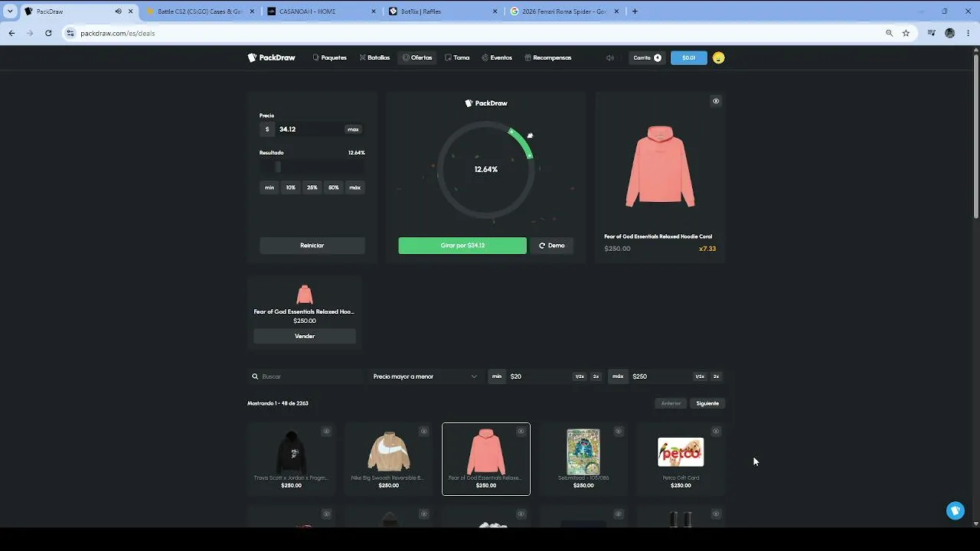
Task: View site information icon beside the URL
Action: (x=70, y=33)
